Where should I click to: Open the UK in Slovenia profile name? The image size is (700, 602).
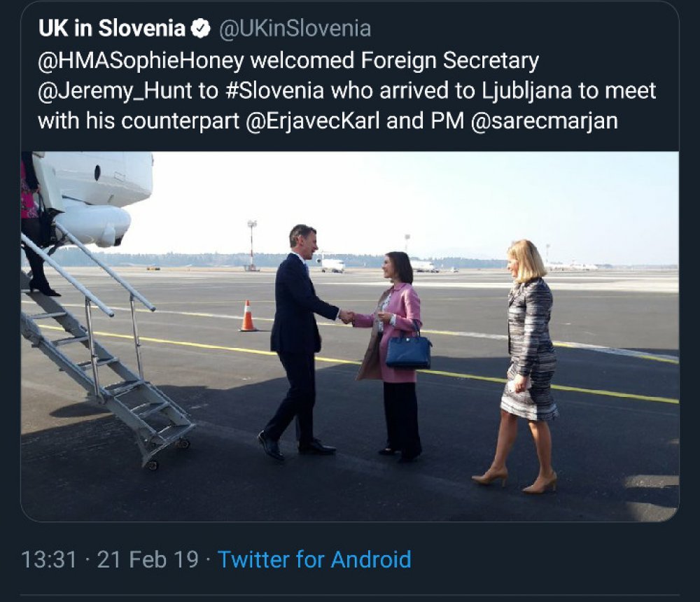click(112, 29)
